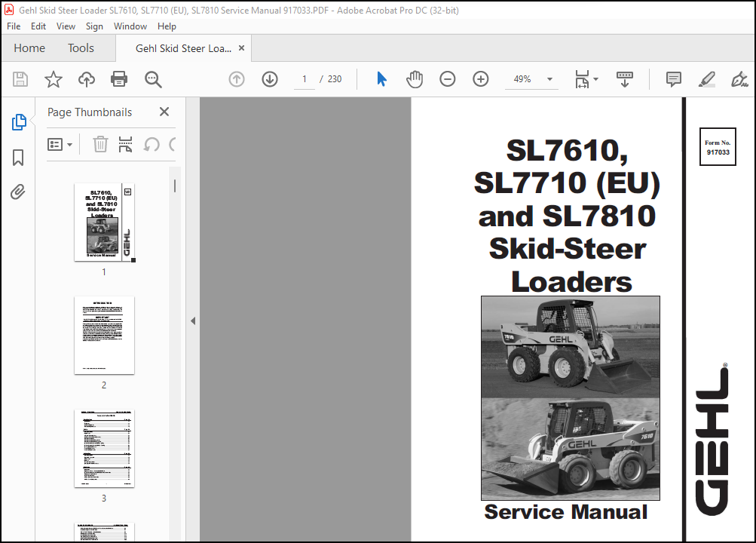Click the upload to cloud icon
This screenshot has height=543, width=756.
tap(87, 79)
